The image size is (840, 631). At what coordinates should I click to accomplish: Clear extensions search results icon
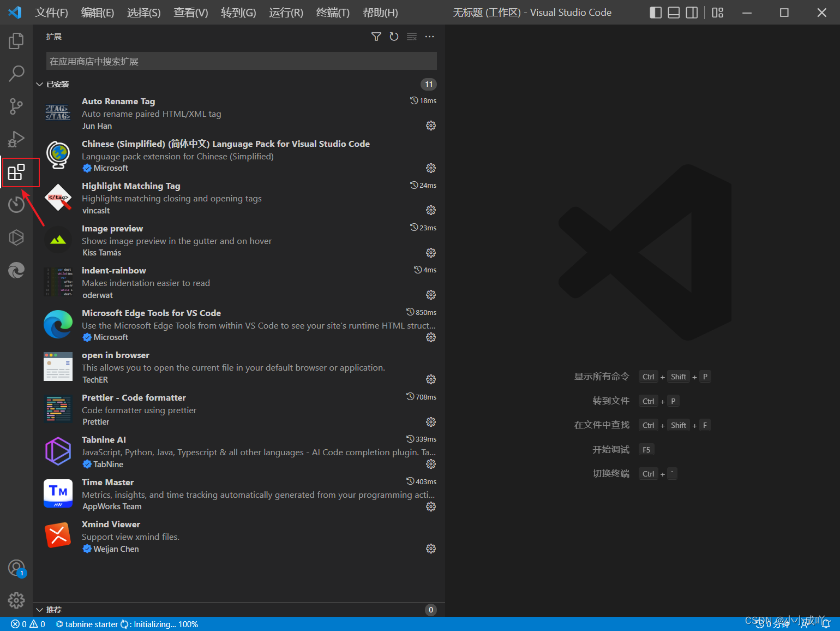click(x=412, y=37)
